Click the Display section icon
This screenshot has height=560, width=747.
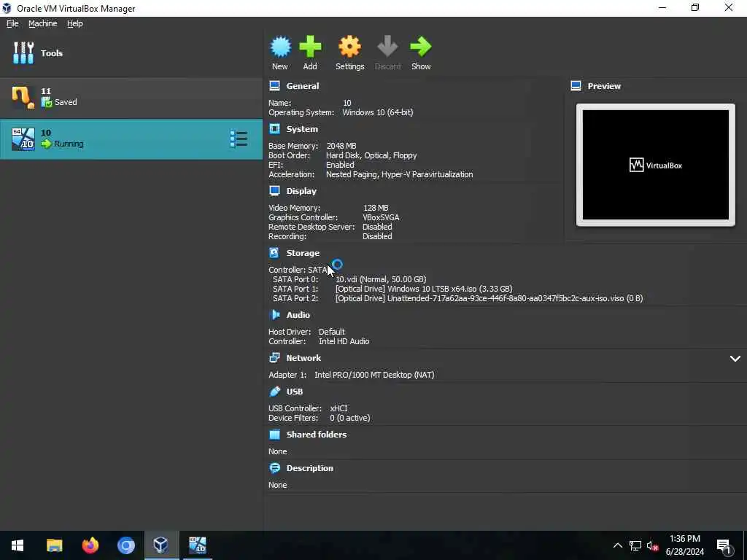point(274,190)
